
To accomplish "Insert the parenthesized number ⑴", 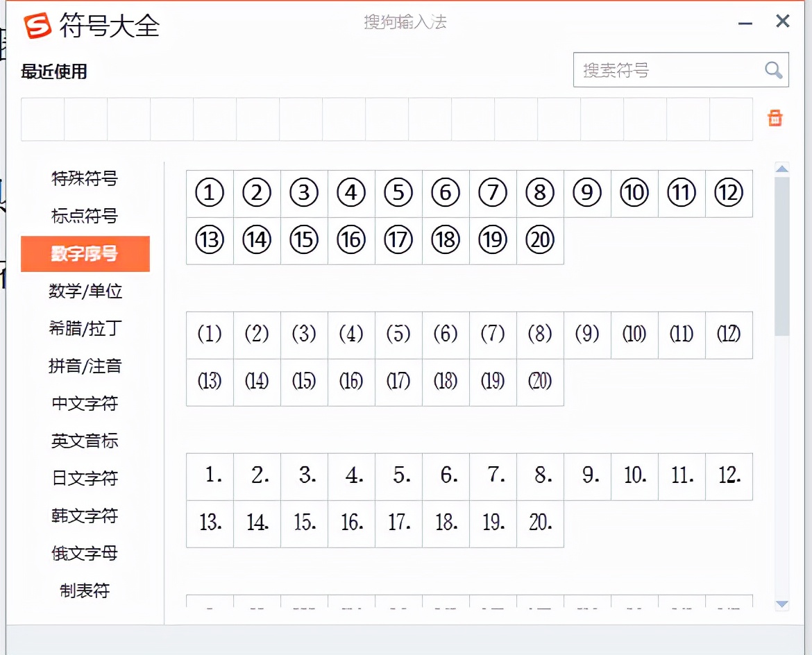I will [x=209, y=334].
